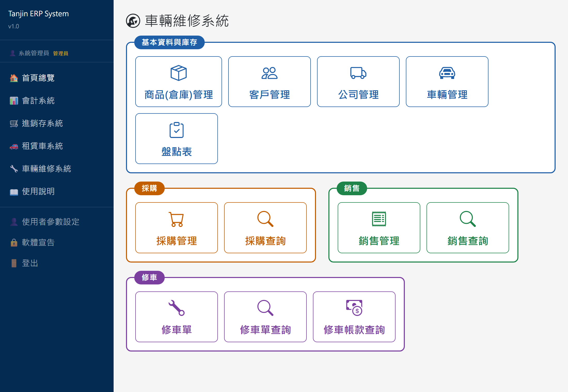Open the 盤點表 label
This screenshot has width=568, height=392.
pyautogui.click(x=177, y=152)
